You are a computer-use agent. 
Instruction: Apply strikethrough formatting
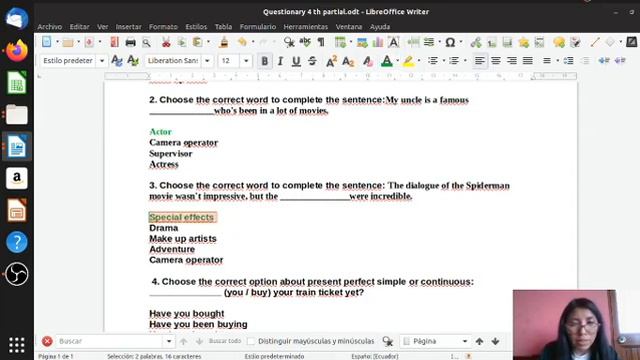tap(312, 61)
